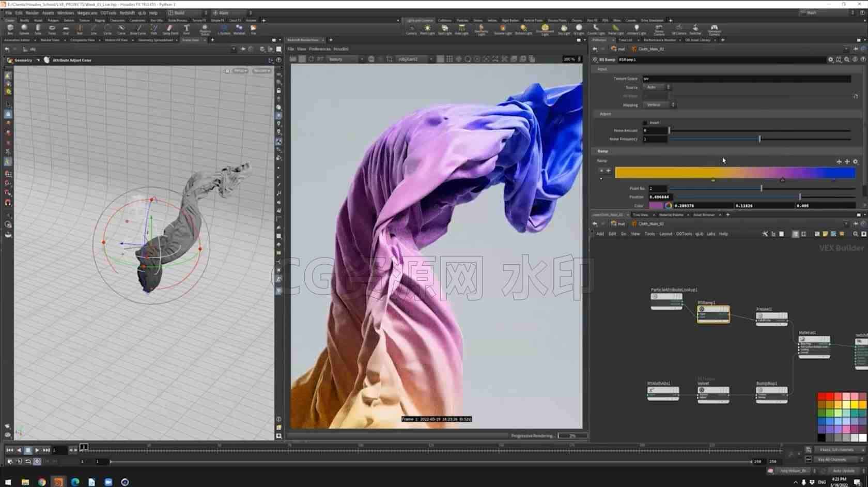Add a Point Light from shelf
The width and height of the screenshot is (868, 487).
coord(427,29)
